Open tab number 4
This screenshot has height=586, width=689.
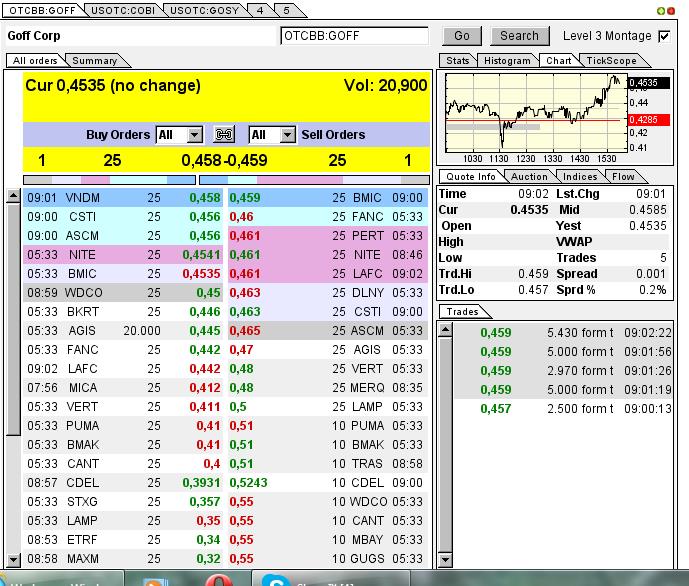click(x=260, y=10)
